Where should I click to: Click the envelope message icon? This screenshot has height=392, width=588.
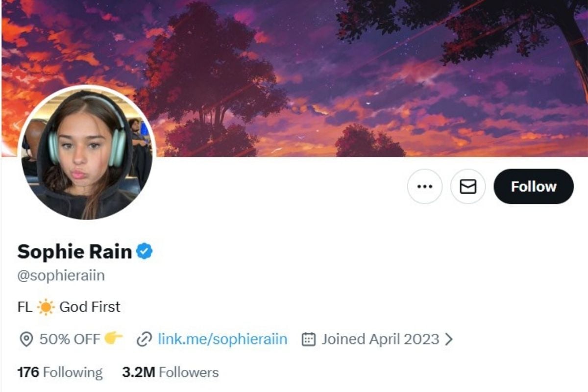click(468, 187)
